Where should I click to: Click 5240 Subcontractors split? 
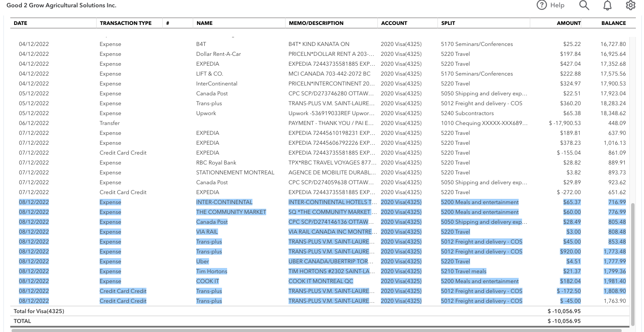coord(467,113)
